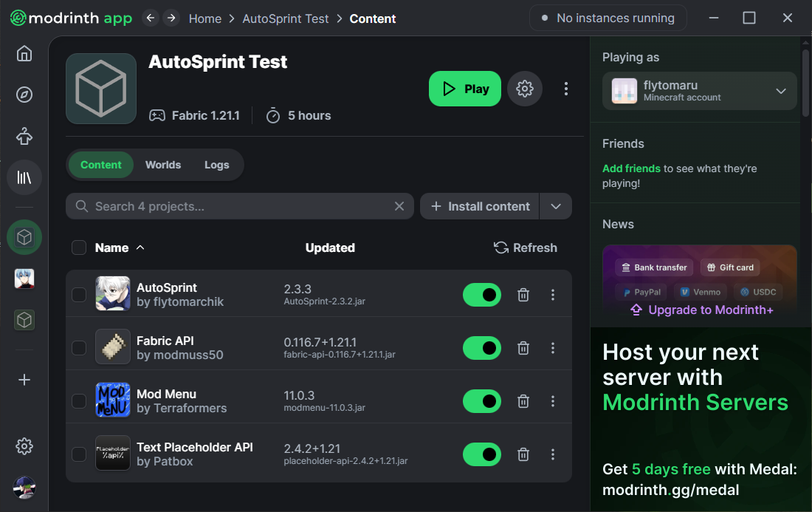Focus the Search 4 projects field
The image size is (812, 512).
click(240, 206)
